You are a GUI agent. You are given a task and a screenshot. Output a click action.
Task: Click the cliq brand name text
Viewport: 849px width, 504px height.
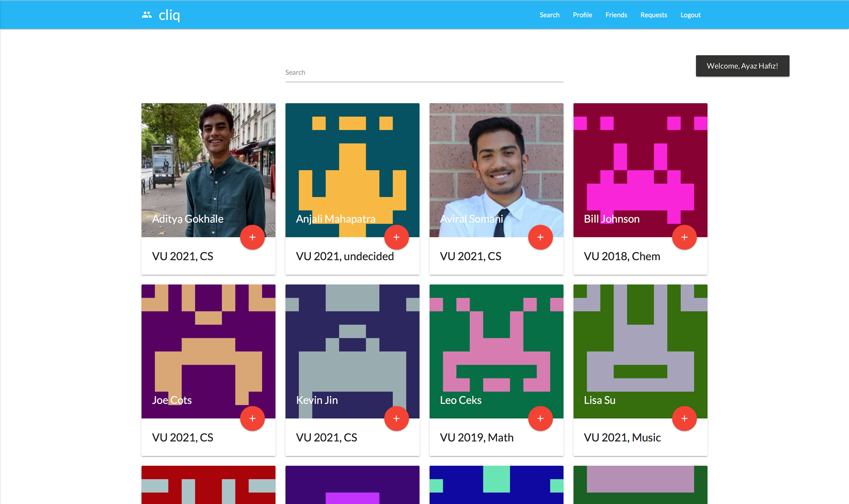click(169, 15)
